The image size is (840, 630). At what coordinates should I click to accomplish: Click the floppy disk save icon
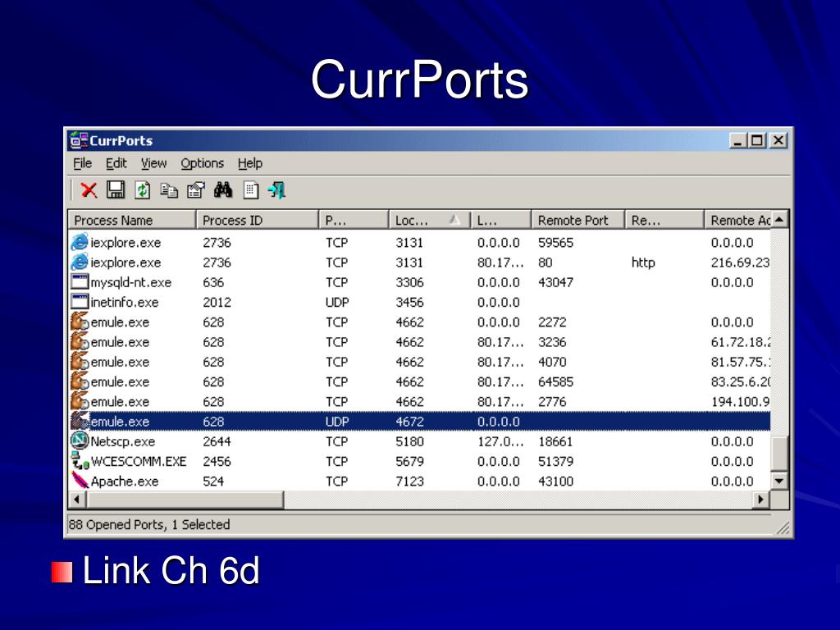coord(116,190)
